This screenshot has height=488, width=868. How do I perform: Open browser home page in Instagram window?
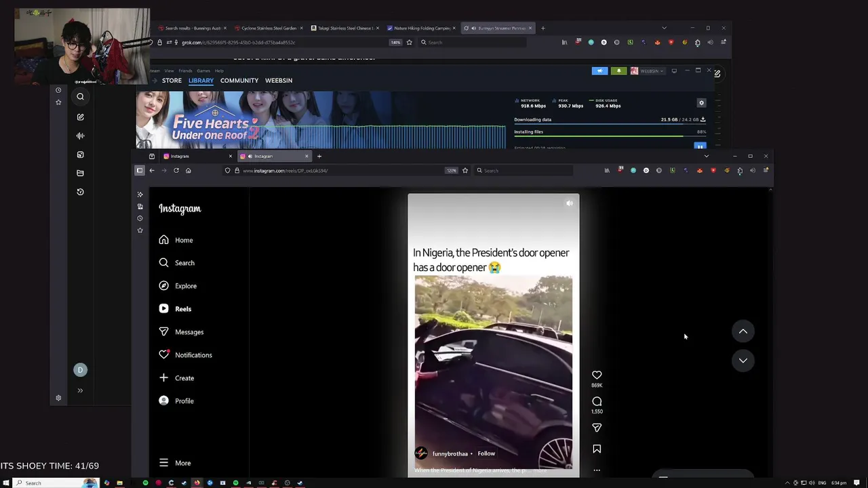[189, 171]
